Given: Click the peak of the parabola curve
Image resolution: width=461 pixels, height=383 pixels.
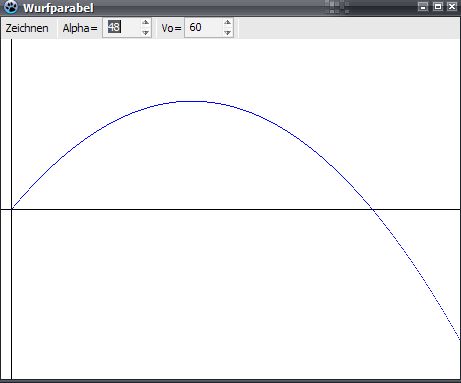Looking at the screenshot, I should click(193, 101).
